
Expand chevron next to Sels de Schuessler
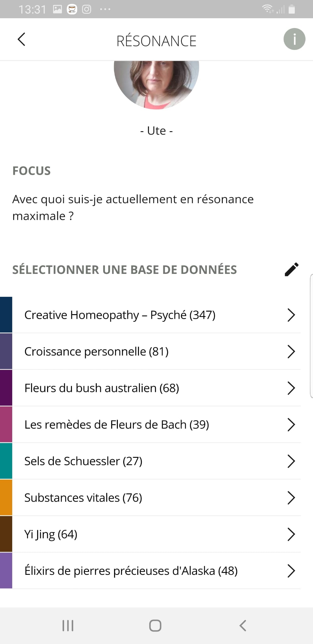click(291, 461)
